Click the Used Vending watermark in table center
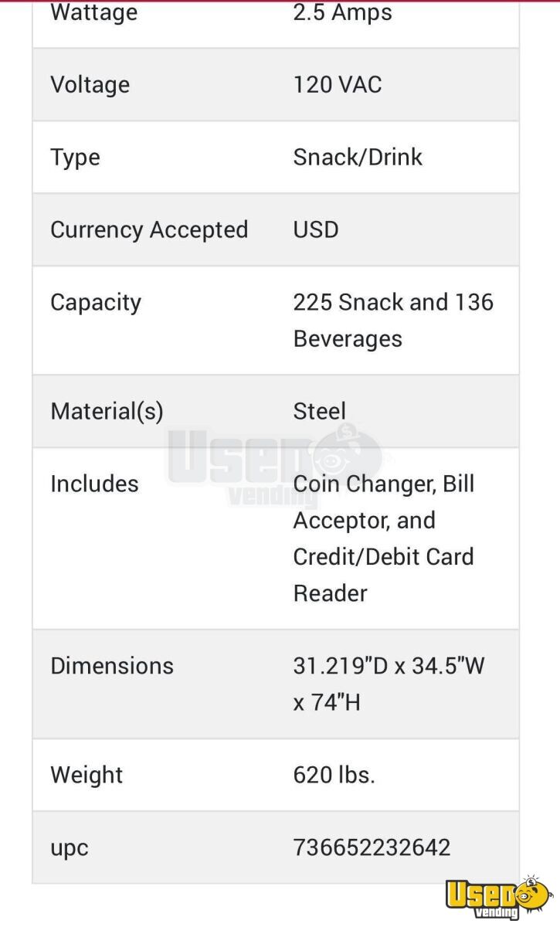The width and height of the screenshot is (560, 927). pyautogui.click(x=274, y=463)
